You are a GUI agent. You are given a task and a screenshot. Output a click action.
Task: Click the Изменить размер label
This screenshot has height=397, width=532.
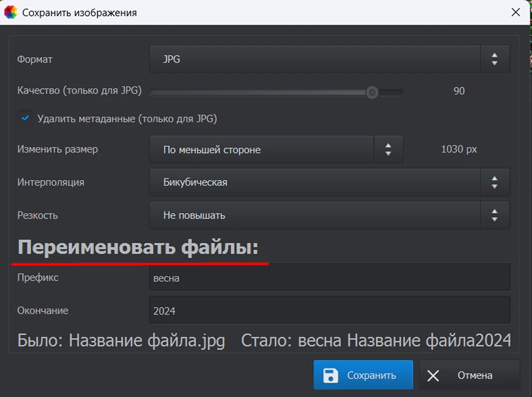click(57, 150)
